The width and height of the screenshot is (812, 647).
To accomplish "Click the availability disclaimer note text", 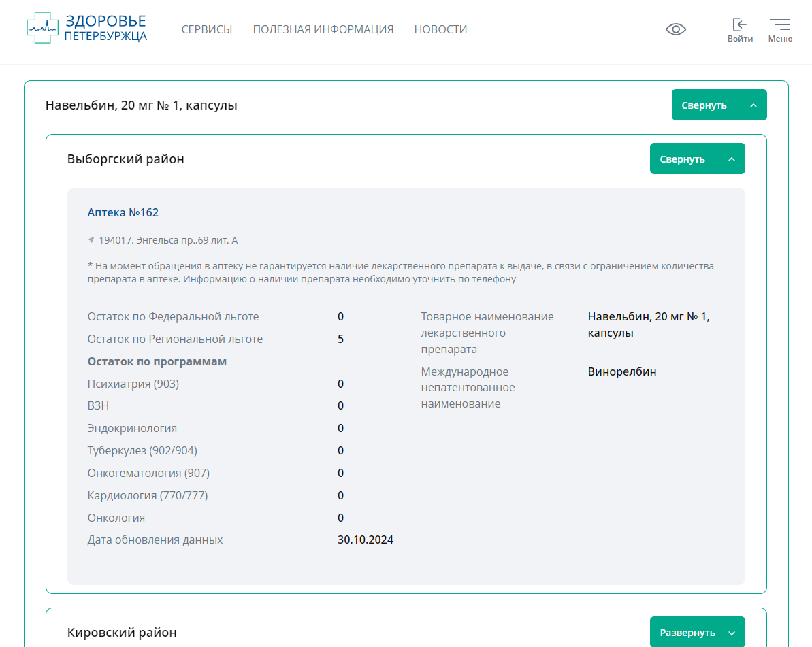I will [401, 272].
